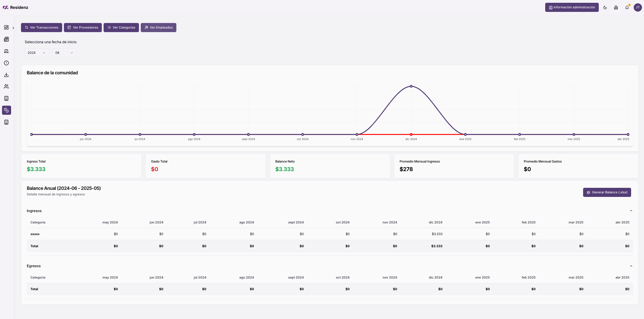Collapse the Egresos table section
This screenshot has width=644, height=319.
(x=631, y=266)
